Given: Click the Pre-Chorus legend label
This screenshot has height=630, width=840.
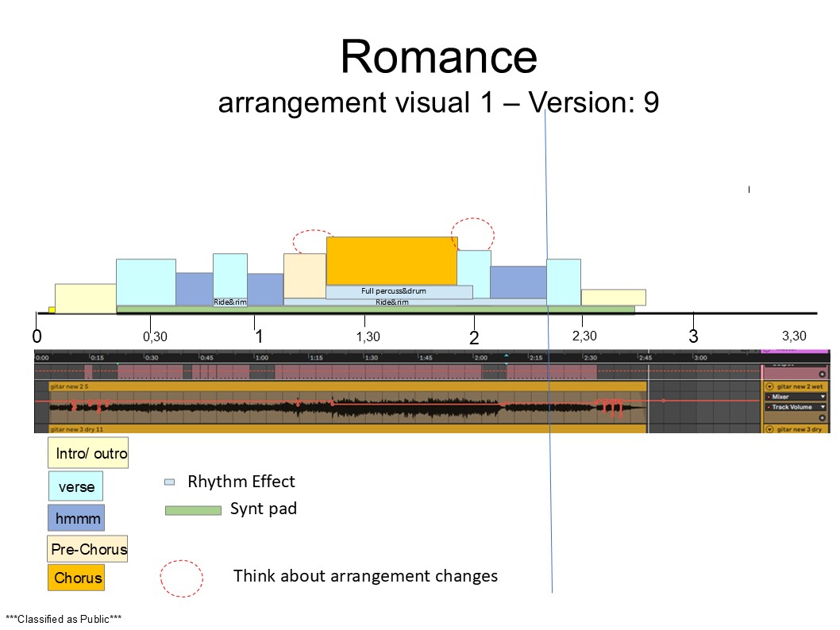Looking at the screenshot, I should 87,548.
